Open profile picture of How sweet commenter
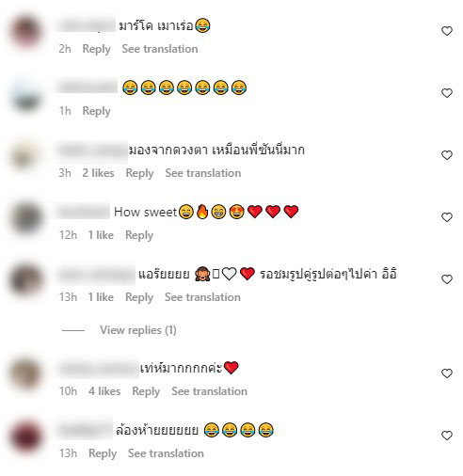463x476 pixels. click(x=26, y=218)
